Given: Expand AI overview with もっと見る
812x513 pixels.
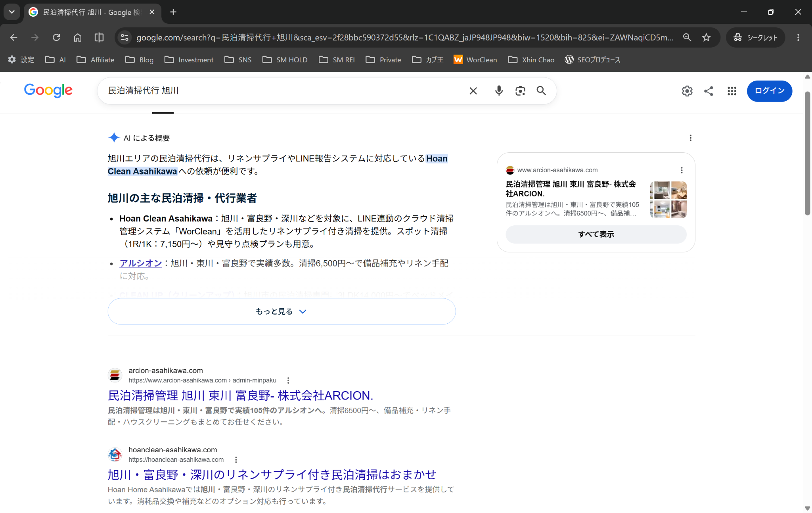Looking at the screenshot, I should click(282, 311).
